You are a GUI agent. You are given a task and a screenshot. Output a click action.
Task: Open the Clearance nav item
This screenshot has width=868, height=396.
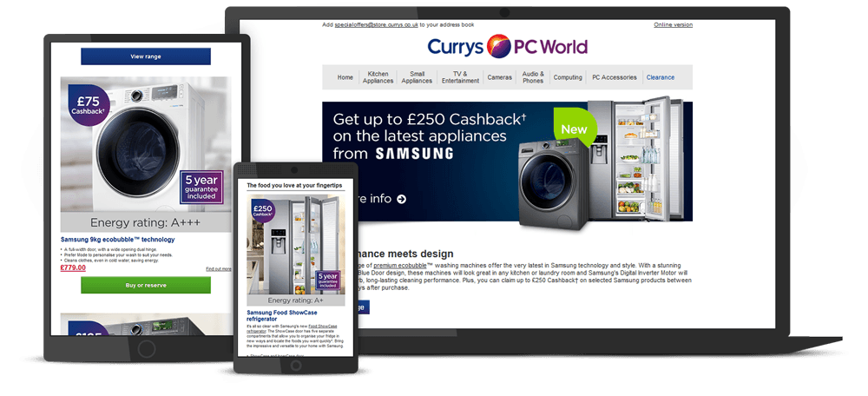pos(661,77)
